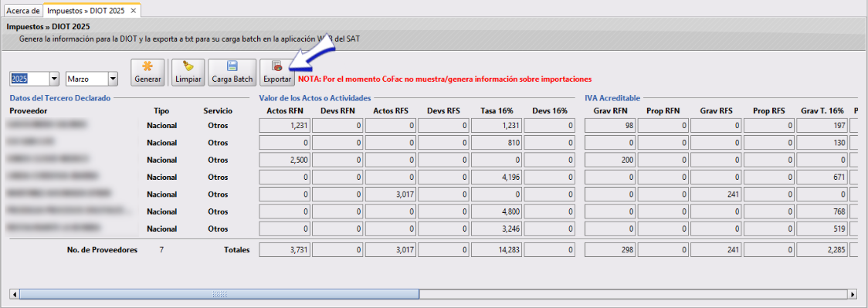The width and height of the screenshot is (868, 308).
Task: Click the Limpiar broom button
Action: 188,73
